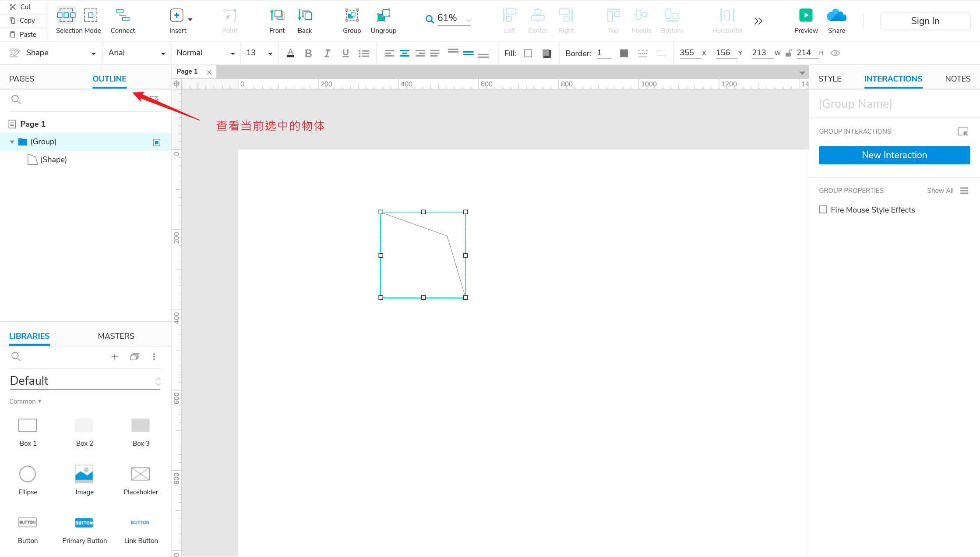Align text right

tap(420, 53)
